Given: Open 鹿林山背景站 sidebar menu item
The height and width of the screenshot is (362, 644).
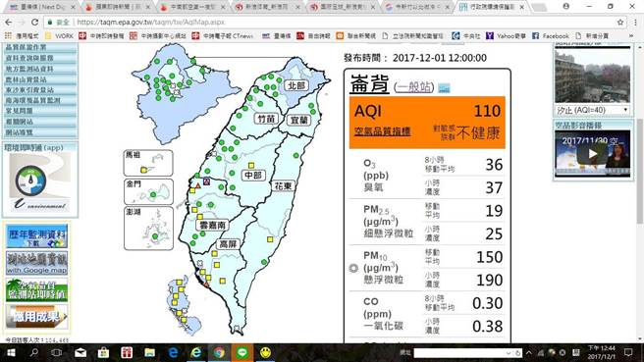Looking at the screenshot, I should (x=40, y=79).
